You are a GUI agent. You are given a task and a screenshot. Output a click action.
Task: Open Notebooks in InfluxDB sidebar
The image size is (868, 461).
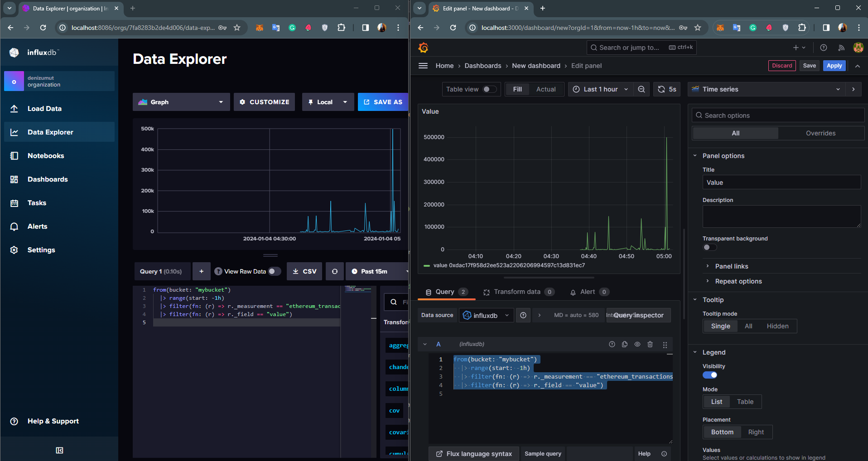pyautogui.click(x=59, y=156)
